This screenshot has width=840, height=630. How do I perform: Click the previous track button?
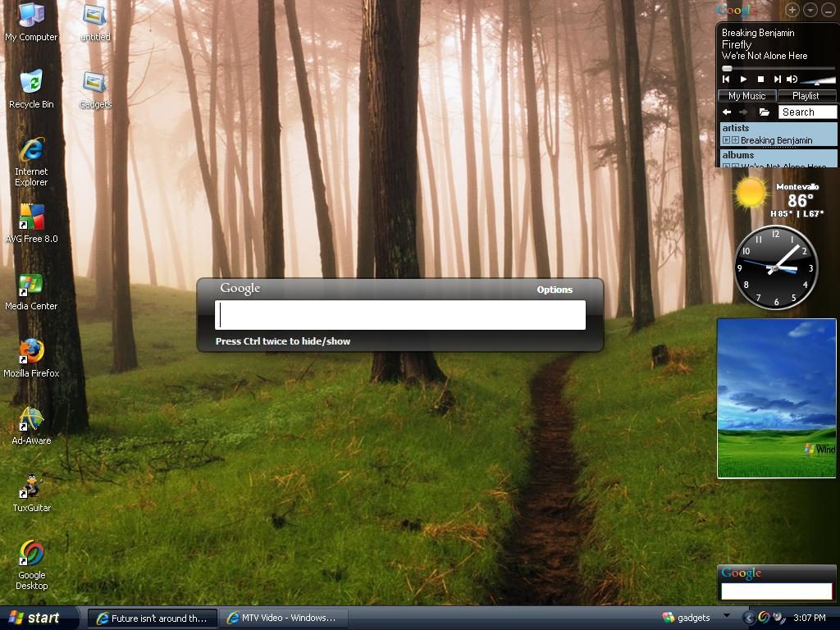pos(726,80)
